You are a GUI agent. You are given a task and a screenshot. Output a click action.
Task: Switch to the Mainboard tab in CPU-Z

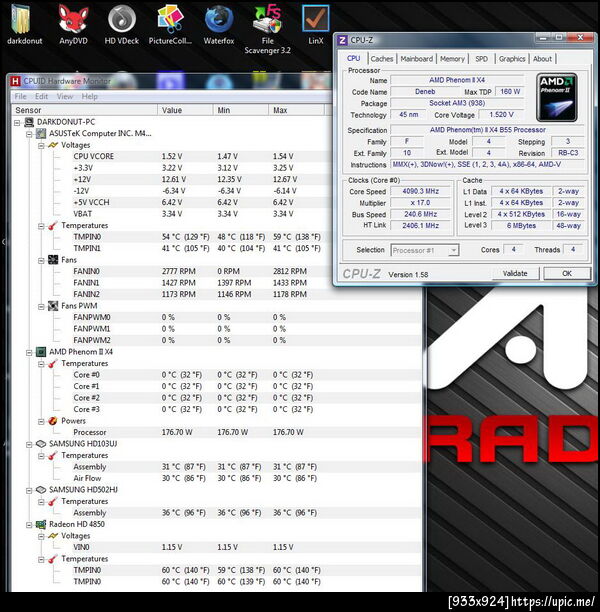[417, 59]
